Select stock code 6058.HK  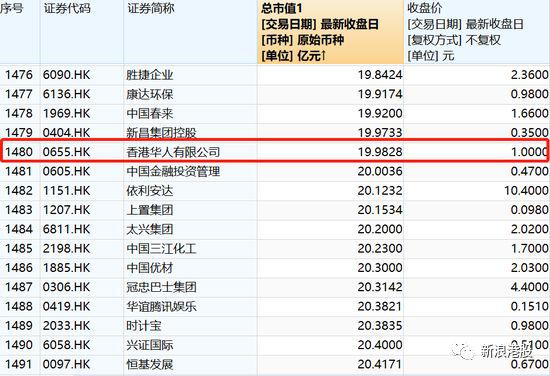(x=67, y=345)
